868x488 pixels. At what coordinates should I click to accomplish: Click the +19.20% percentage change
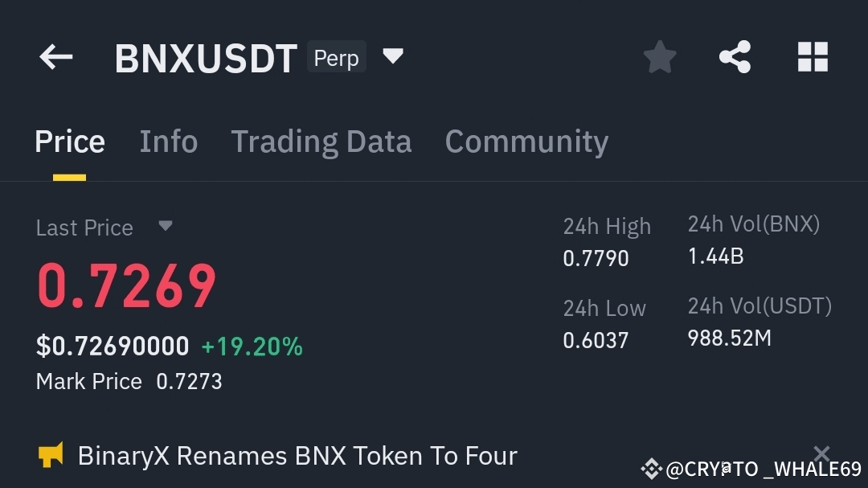point(252,345)
